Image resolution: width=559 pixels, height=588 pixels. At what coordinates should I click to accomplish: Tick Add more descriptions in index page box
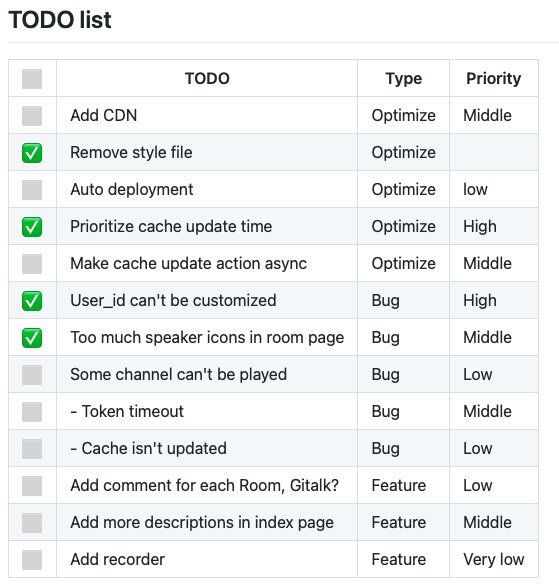[x=32, y=523]
